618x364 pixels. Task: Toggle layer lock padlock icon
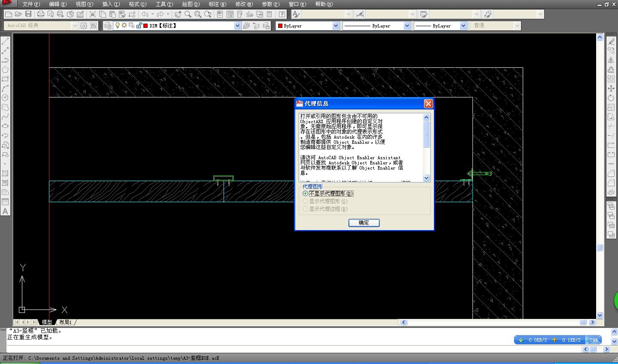tap(139, 26)
